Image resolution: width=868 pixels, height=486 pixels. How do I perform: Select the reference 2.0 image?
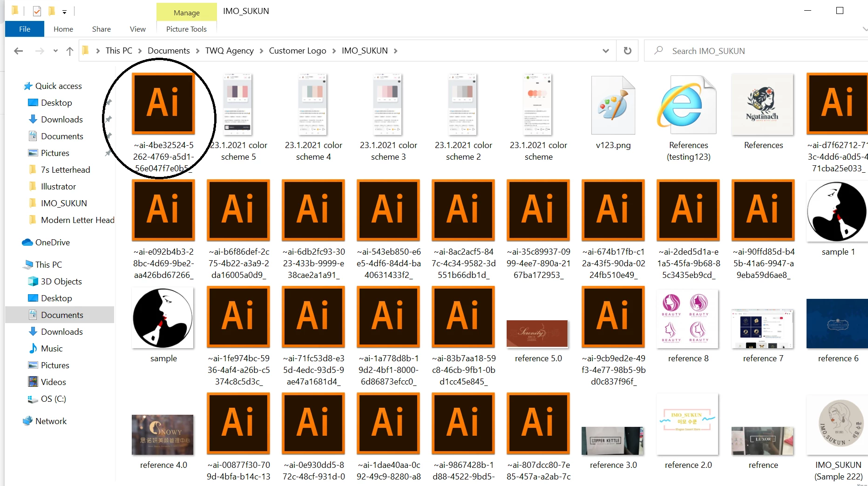tap(687, 424)
